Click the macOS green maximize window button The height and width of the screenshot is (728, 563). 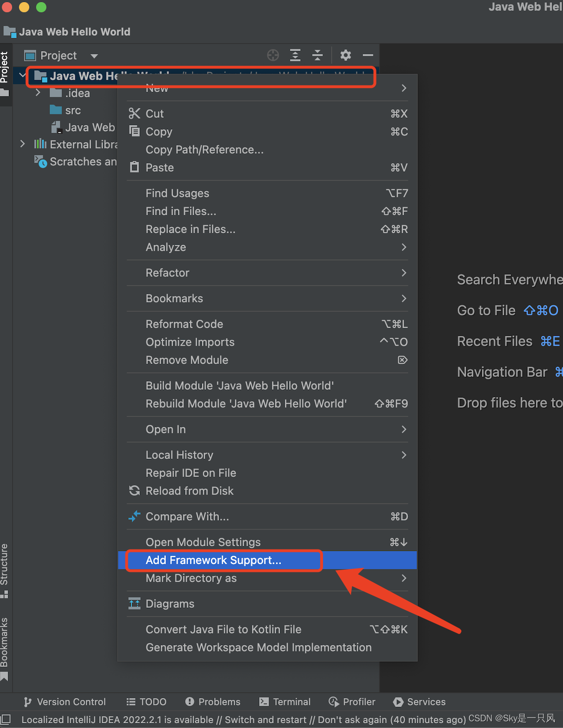(x=42, y=7)
